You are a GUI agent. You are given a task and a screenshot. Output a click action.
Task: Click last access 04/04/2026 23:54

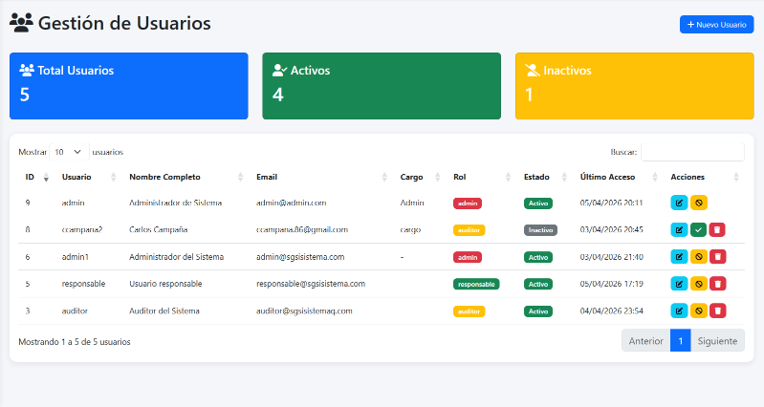click(x=611, y=310)
